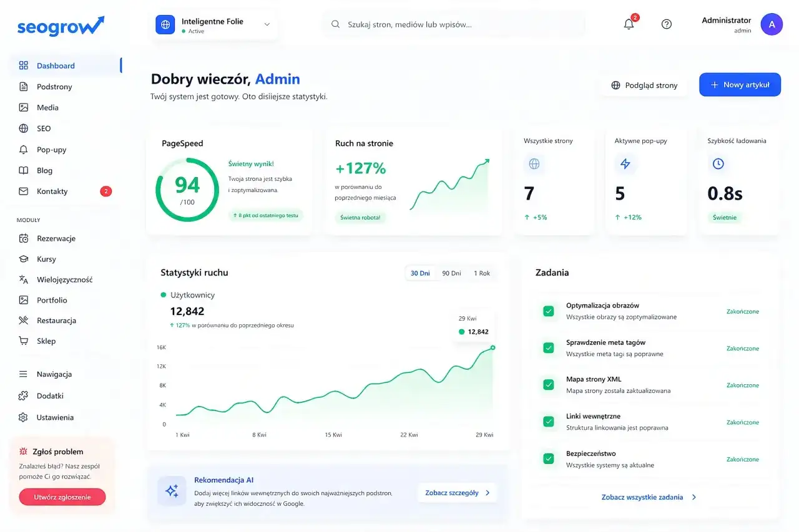This screenshot has height=532, width=799.
Task: Switch chart range to 30 Dni
Action: tap(420, 273)
